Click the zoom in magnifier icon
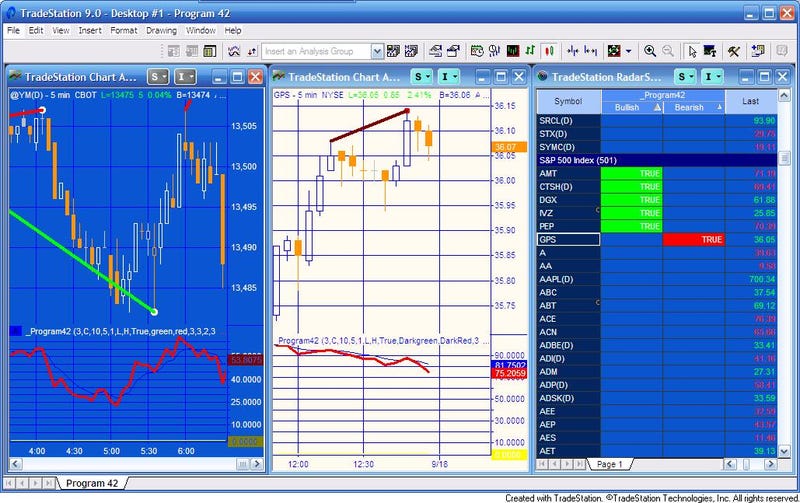The image size is (800, 503). pos(649,51)
